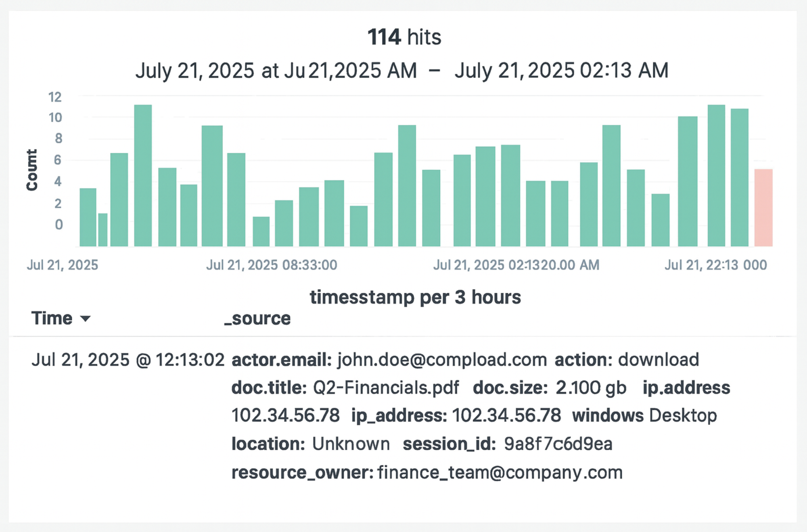Click the date range text at top
This screenshot has width=807, height=532.
click(x=402, y=71)
